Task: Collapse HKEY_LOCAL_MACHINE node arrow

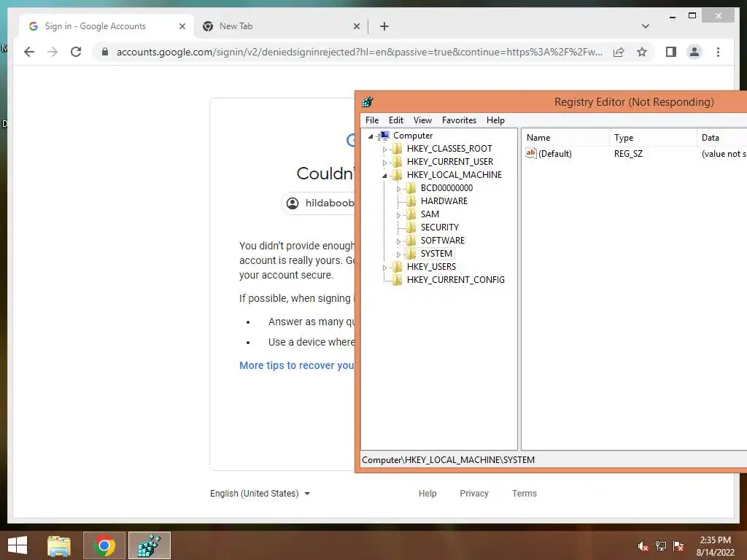Action: [384, 176]
